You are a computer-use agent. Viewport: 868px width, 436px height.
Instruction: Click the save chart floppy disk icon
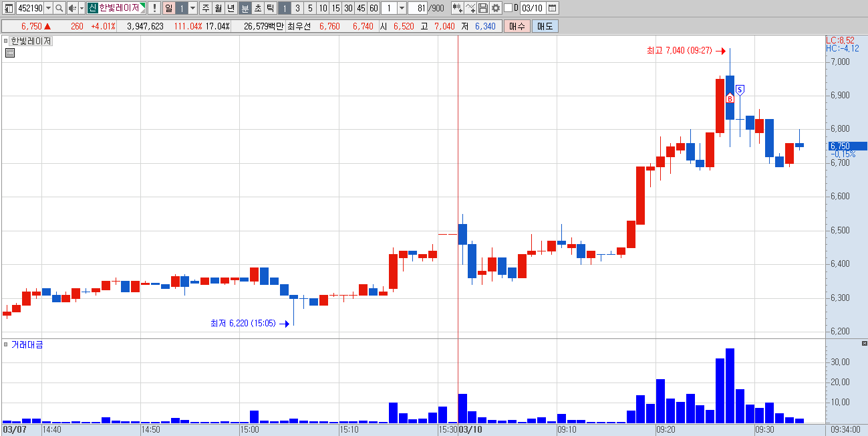pyautogui.click(x=483, y=8)
